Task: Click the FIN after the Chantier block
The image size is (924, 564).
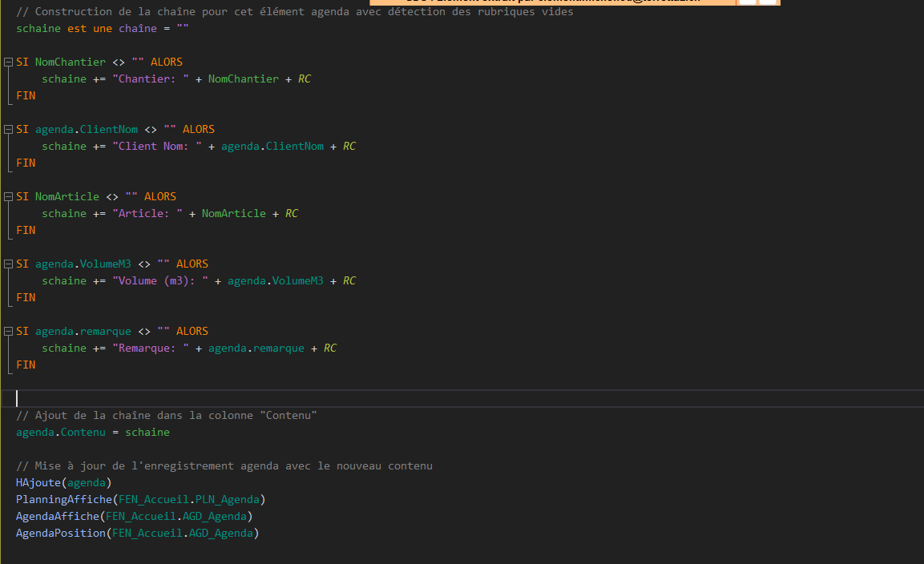Action: (x=26, y=95)
